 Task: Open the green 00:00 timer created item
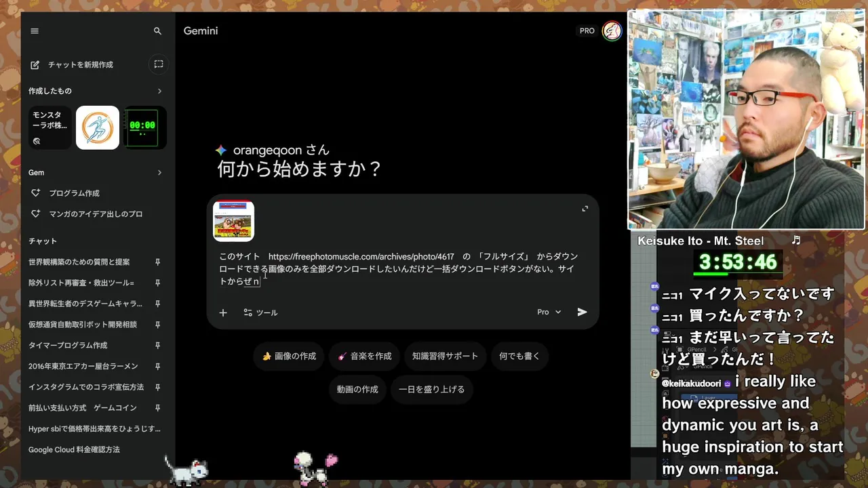click(x=144, y=127)
